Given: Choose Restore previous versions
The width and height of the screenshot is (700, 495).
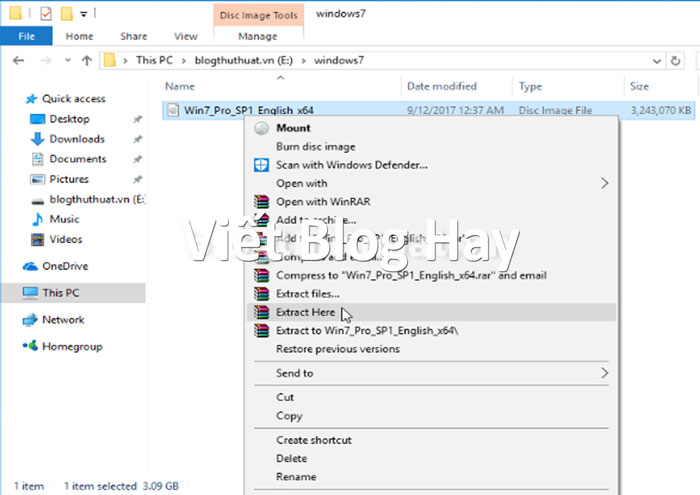Looking at the screenshot, I should point(431,349).
